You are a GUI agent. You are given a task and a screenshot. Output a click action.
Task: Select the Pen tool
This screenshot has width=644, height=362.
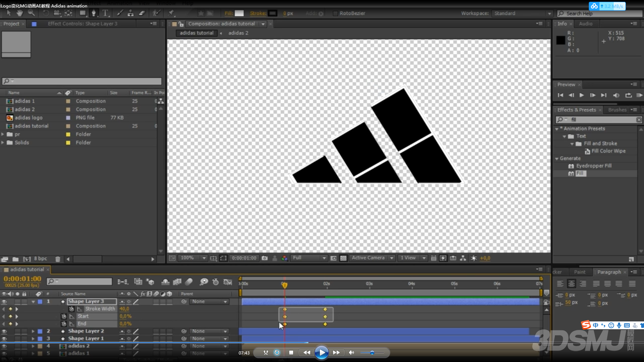[x=94, y=13]
